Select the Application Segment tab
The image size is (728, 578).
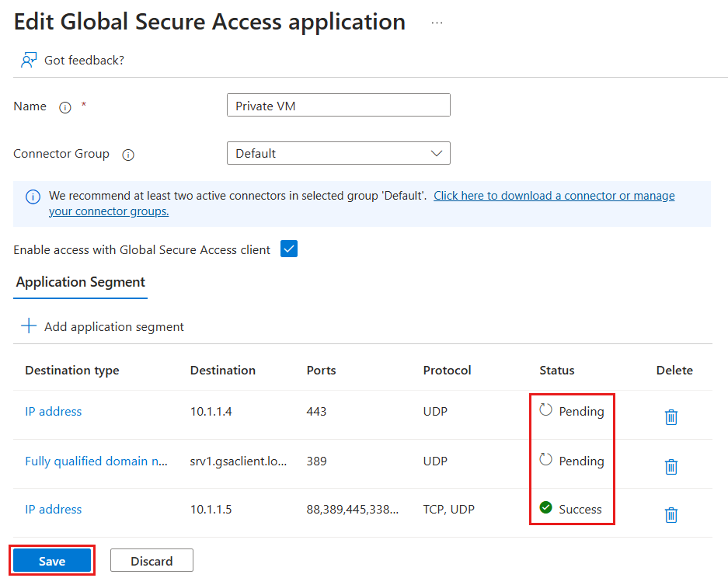81,282
